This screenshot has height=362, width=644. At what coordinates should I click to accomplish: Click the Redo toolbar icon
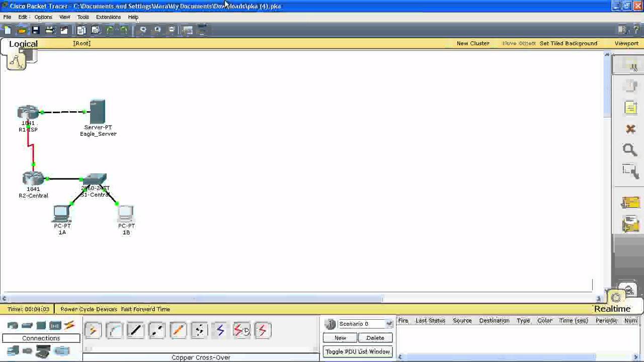pyautogui.click(x=124, y=30)
